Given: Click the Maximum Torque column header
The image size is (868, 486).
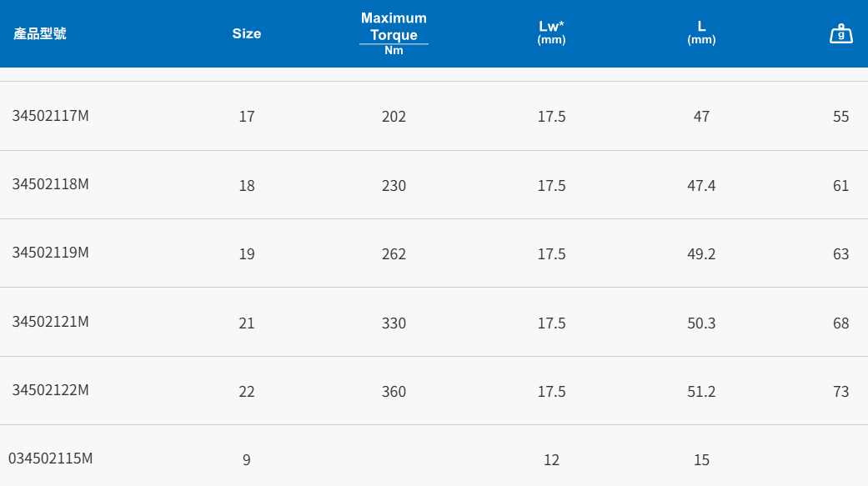Looking at the screenshot, I should (394, 33).
